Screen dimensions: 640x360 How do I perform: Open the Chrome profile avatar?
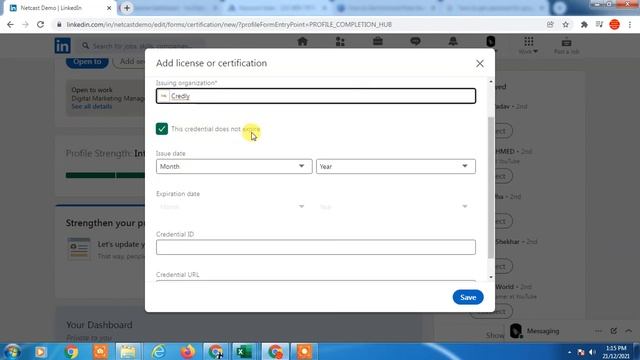[x=614, y=24]
